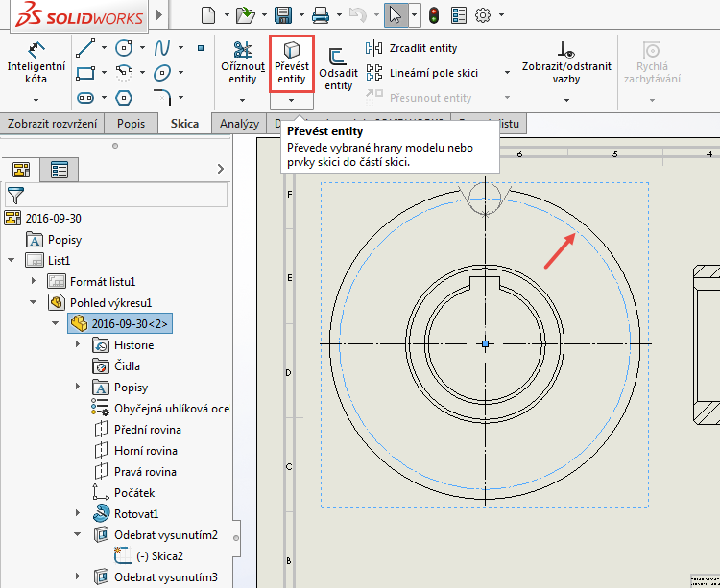Select (-) Skica2 sketch item

(x=149, y=556)
